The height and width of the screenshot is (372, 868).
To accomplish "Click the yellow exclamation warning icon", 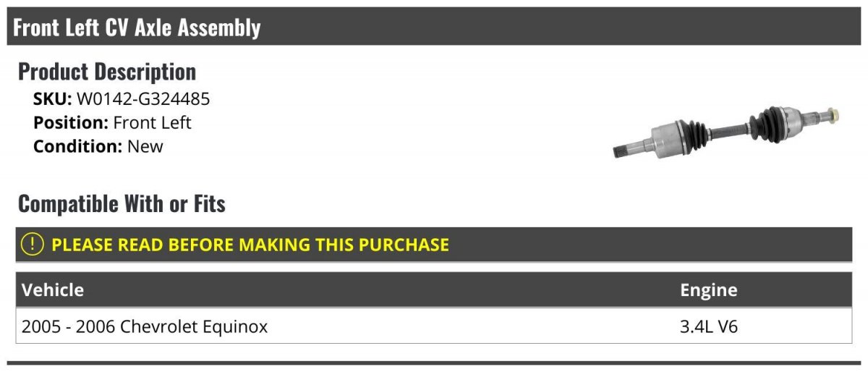I will click(x=33, y=245).
